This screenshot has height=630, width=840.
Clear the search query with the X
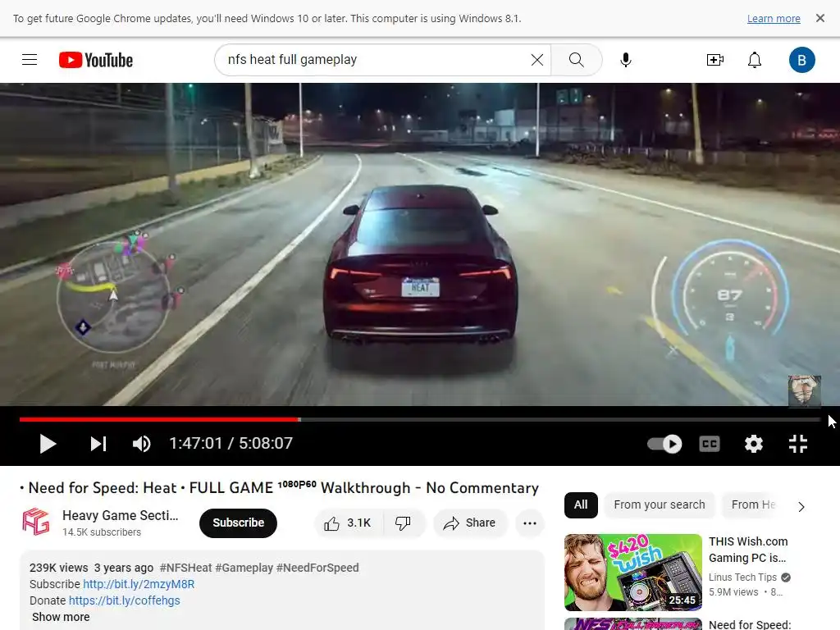tap(536, 59)
